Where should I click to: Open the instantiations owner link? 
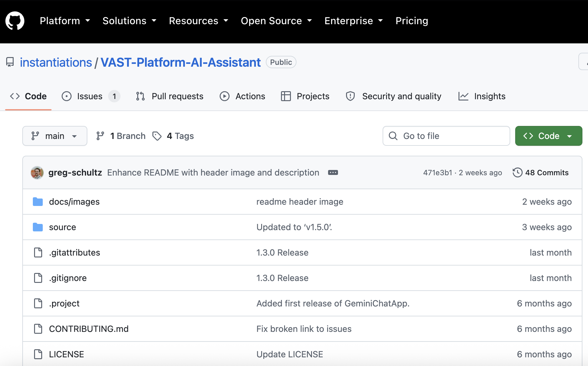coord(56,62)
